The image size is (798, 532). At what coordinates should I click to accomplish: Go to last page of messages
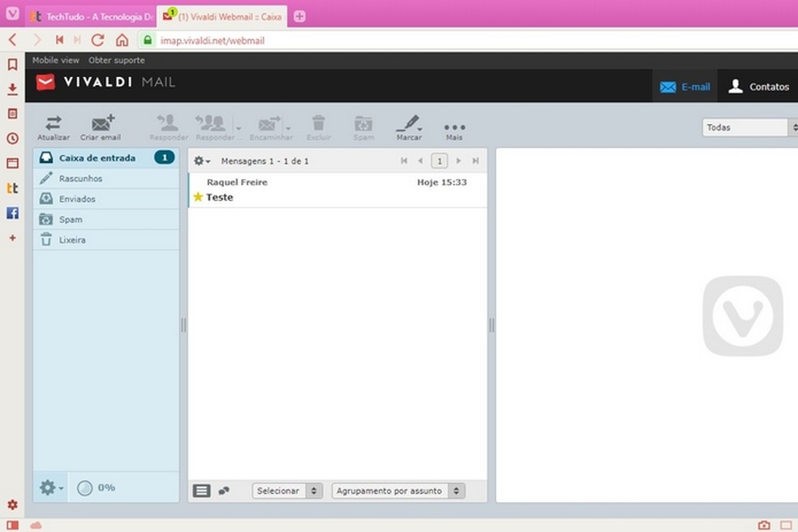coord(475,161)
